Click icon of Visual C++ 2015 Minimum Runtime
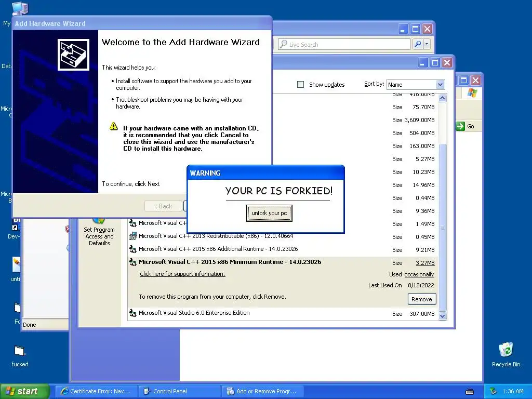532x399 pixels. 132,262
